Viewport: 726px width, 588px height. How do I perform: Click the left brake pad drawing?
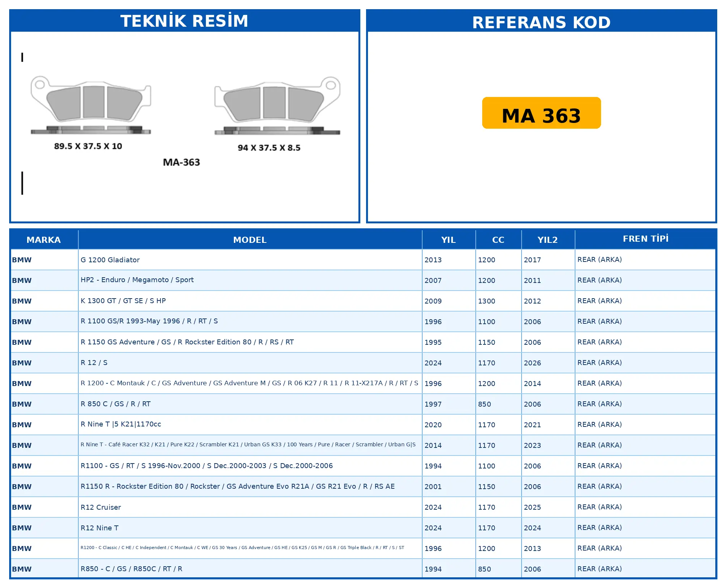tap(91, 105)
